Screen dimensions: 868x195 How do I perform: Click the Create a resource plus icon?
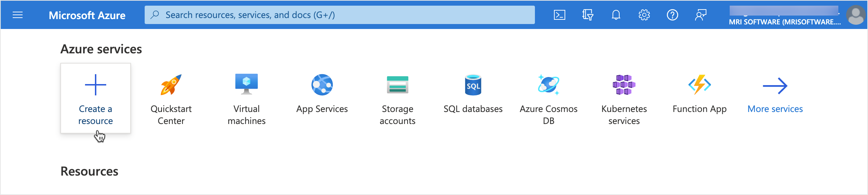96,85
